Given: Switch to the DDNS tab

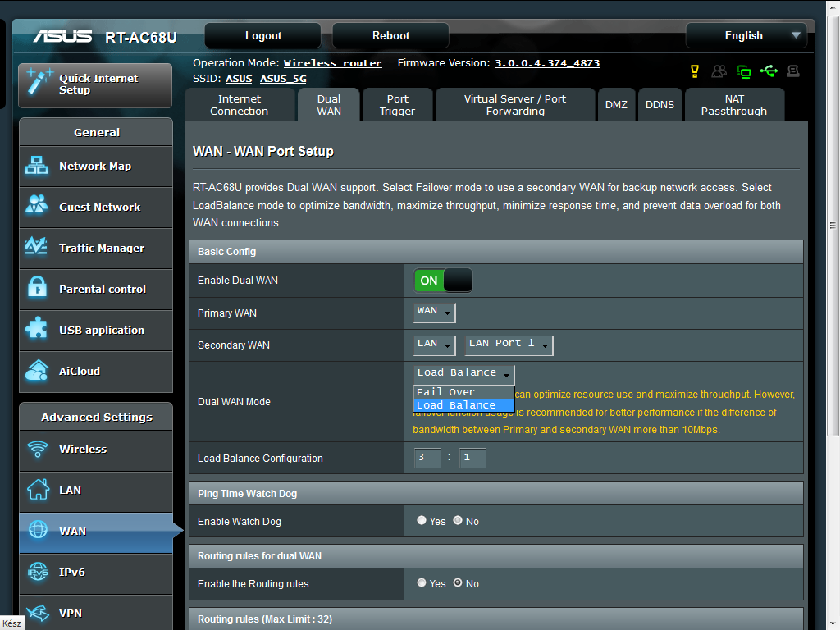Looking at the screenshot, I should point(660,105).
